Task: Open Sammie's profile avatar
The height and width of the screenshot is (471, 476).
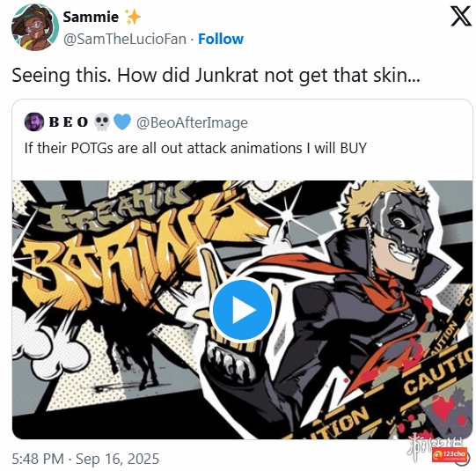Action: [x=35, y=27]
